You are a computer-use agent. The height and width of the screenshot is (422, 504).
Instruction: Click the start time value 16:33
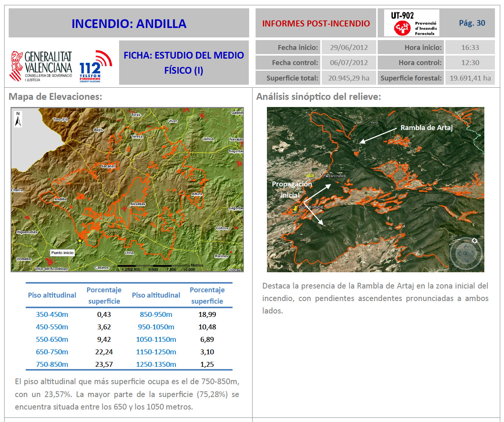point(470,47)
